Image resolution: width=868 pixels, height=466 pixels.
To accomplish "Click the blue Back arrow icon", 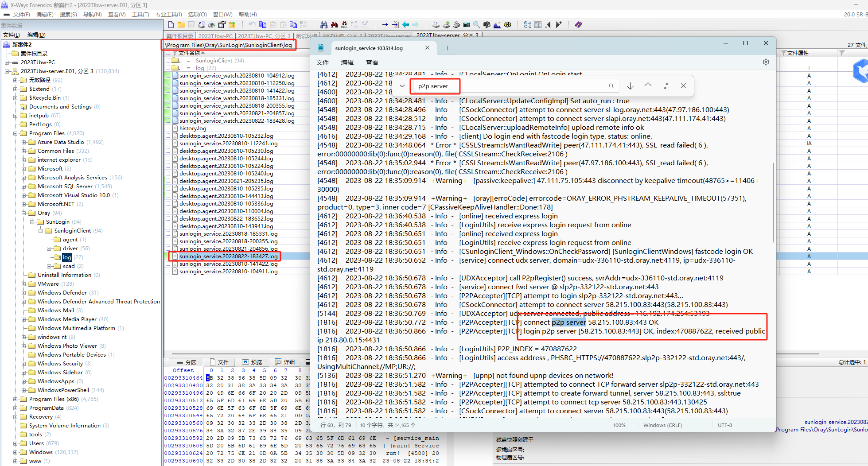I will click(x=405, y=25).
